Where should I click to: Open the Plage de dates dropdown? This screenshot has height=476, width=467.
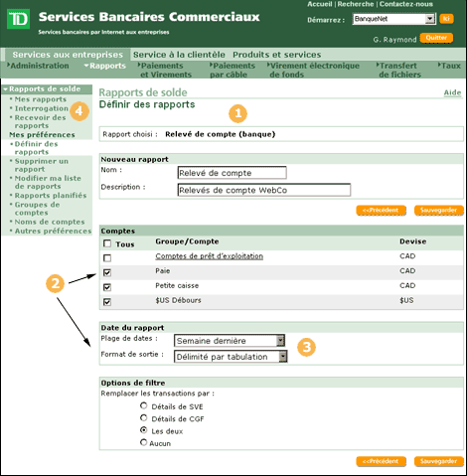click(230, 341)
